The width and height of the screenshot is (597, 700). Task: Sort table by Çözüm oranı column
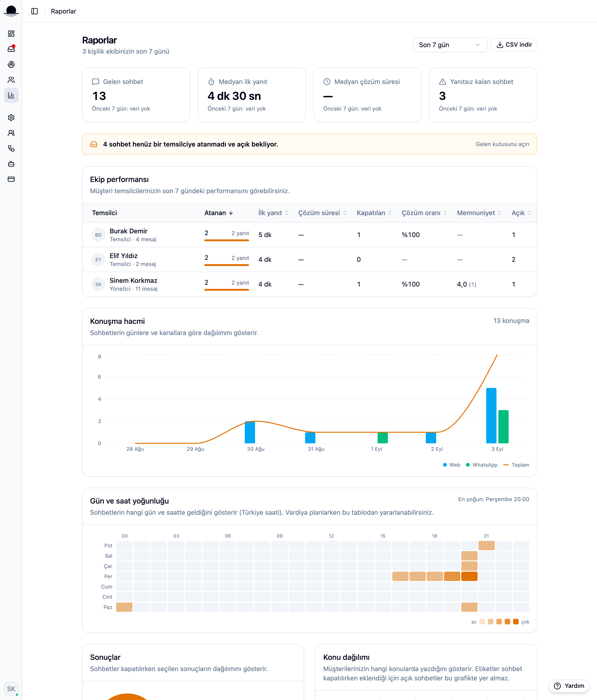click(424, 213)
